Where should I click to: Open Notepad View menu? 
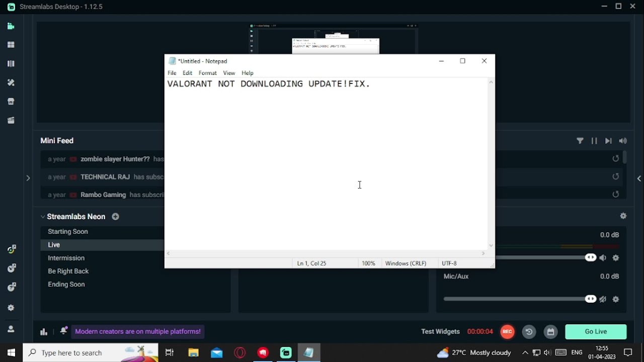[x=229, y=73]
